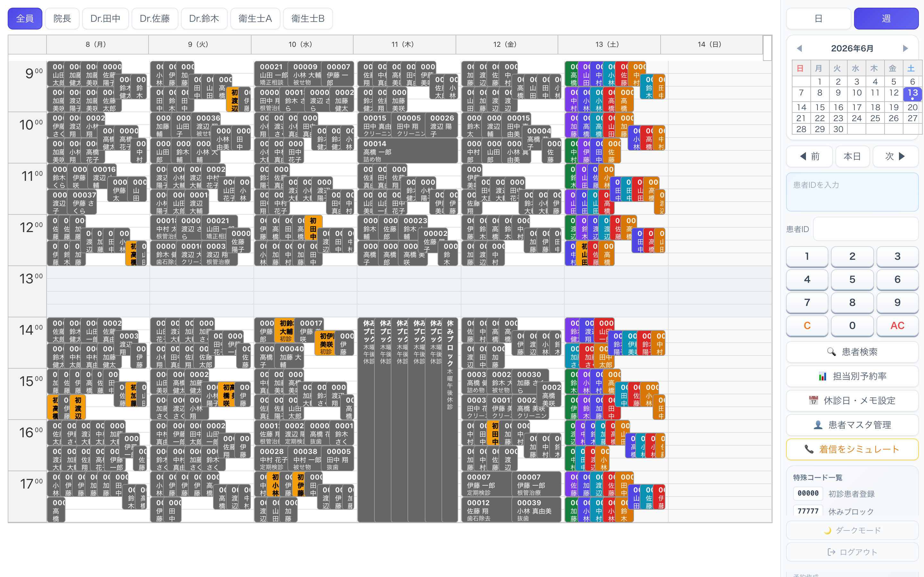This screenshot has width=924, height=577.
Task: Simulate incoming call with phone icon
Action: (x=852, y=449)
